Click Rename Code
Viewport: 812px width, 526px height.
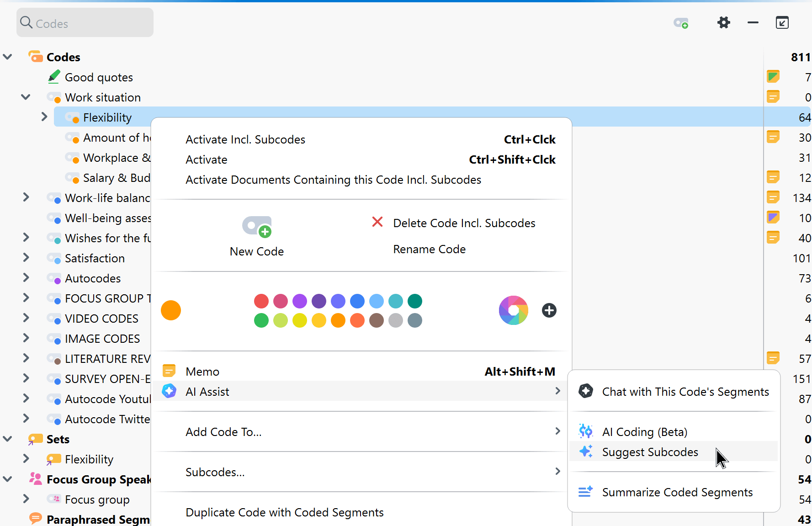coord(429,249)
